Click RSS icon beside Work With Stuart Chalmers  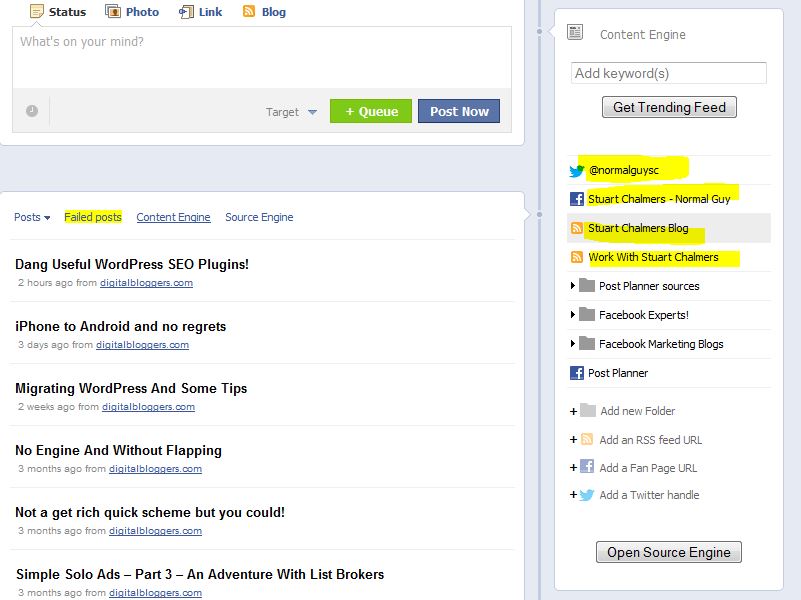[x=577, y=257]
